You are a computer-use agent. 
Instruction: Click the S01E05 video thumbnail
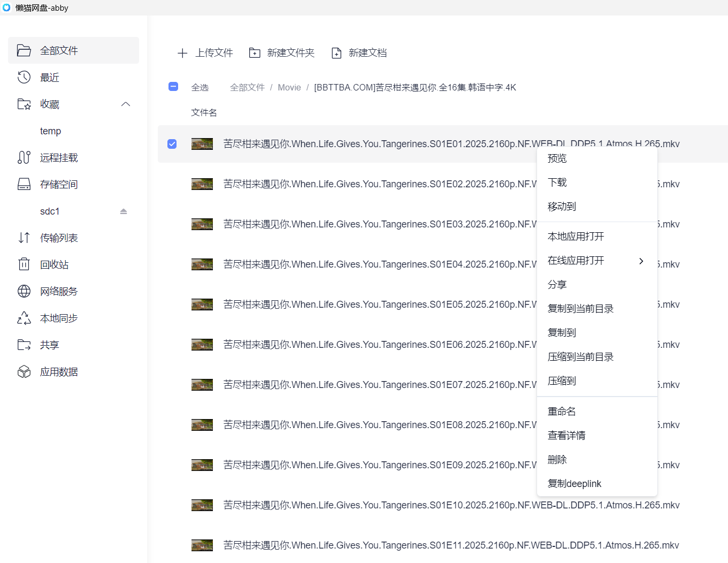(x=202, y=305)
